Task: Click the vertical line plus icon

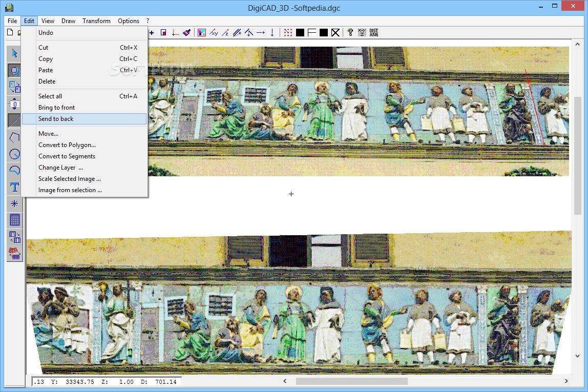Action: [272, 33]
